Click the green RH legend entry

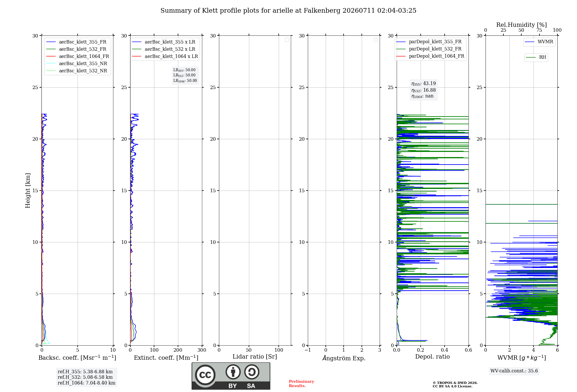pyautogui.click(x=536, y=57)
